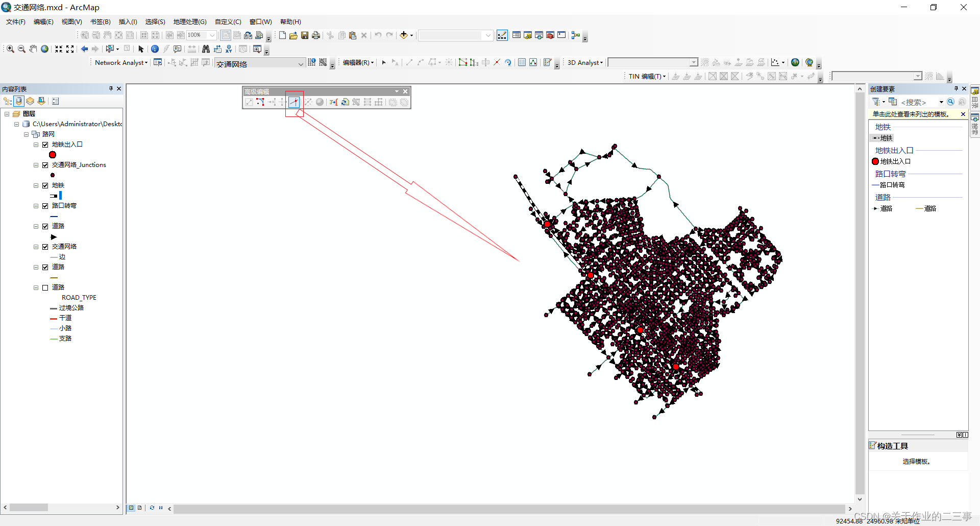Uncheck the 交通网络_Junctions layer checkbox
Image resolution: width=980 pixels, height=526 pixels.
(45, 165)
